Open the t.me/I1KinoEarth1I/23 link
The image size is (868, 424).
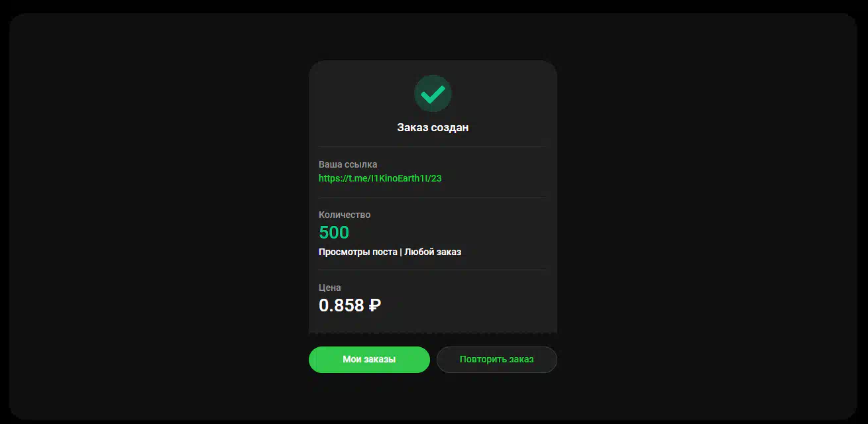point(380,178)
